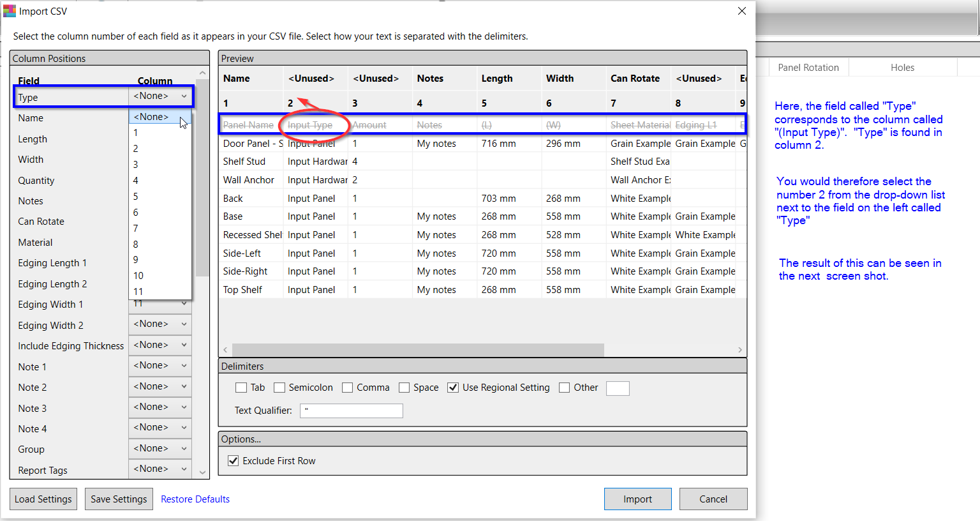Open the Edging Width 2 column dropdown
The height and width of the screenshot is (521, 980).
[160, 324]
